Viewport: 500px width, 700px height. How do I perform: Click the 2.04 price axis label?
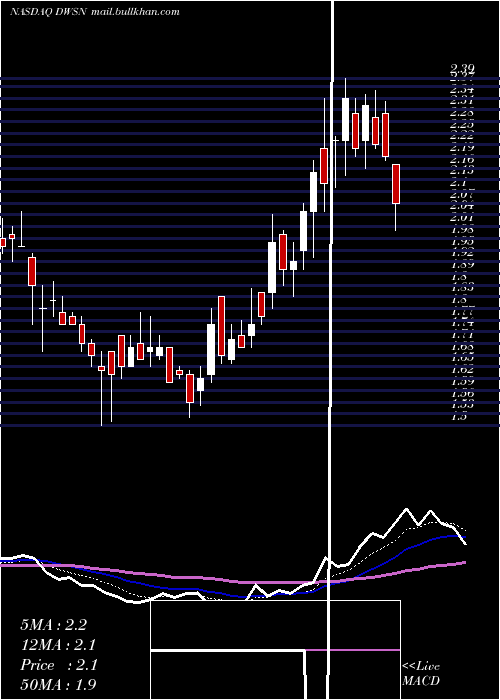point(462,206)
